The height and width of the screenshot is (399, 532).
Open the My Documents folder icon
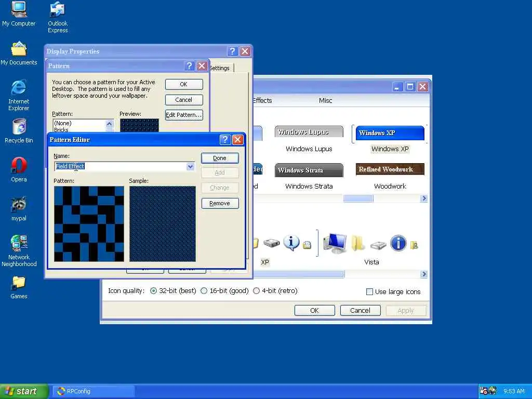pos(19,54)
